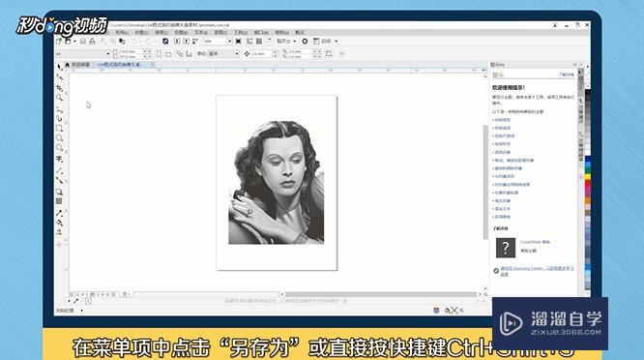Click the Welcome Screen home icon

click(x=68, y=65)
